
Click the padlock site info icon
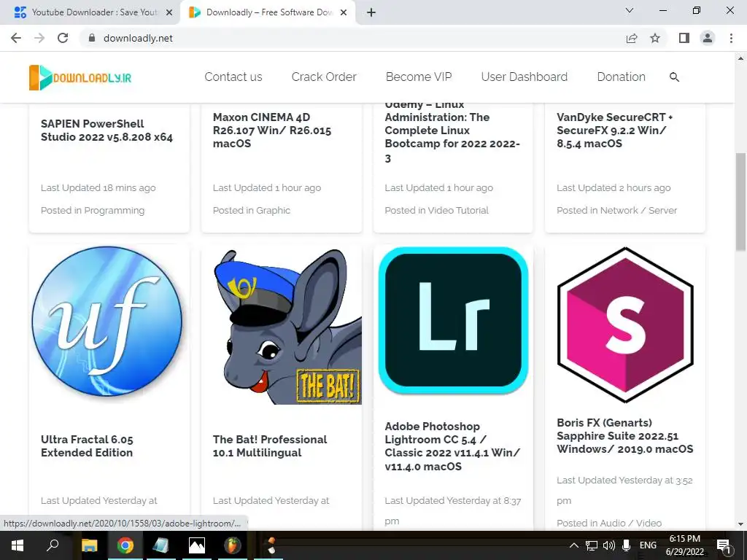point(93,38)
